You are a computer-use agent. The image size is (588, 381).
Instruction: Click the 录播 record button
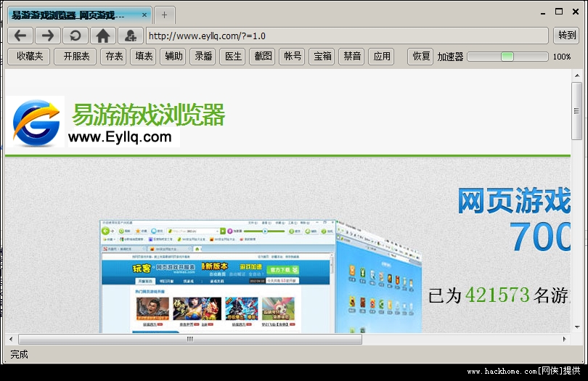coord(203,57)
